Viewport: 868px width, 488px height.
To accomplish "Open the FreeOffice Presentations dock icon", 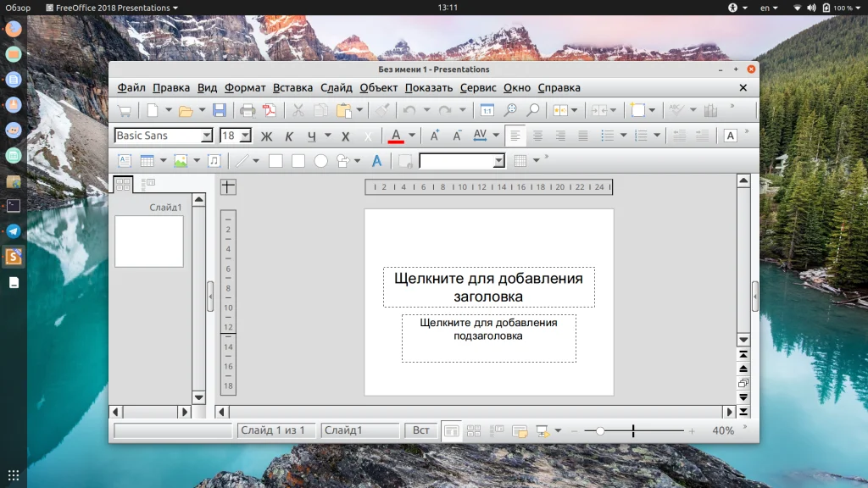I will (14, 256).
